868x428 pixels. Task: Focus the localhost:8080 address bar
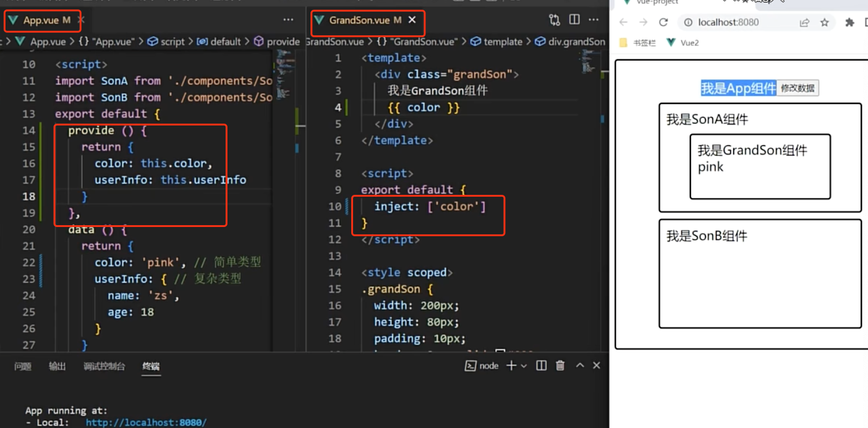728,22
